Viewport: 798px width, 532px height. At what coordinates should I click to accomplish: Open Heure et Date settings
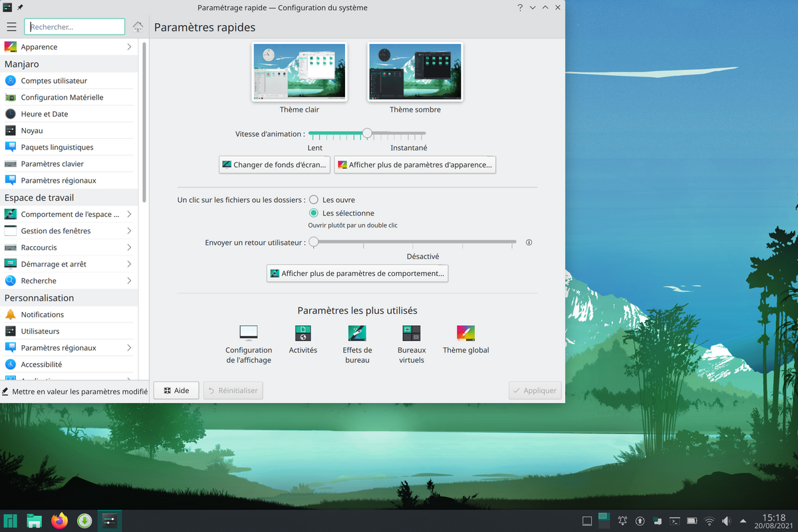(68, 114)
